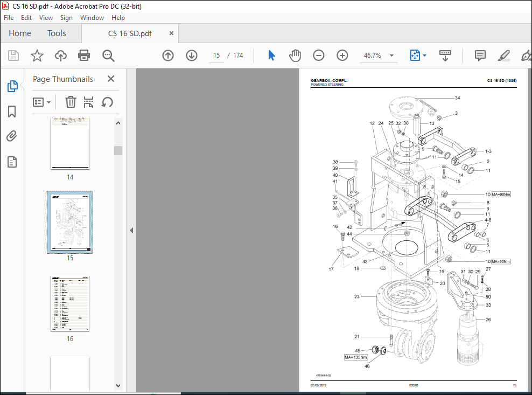Viewport: 532px width, 395px height.
Task: Delete the selected page with trash icon
Action: click(71, 102)
